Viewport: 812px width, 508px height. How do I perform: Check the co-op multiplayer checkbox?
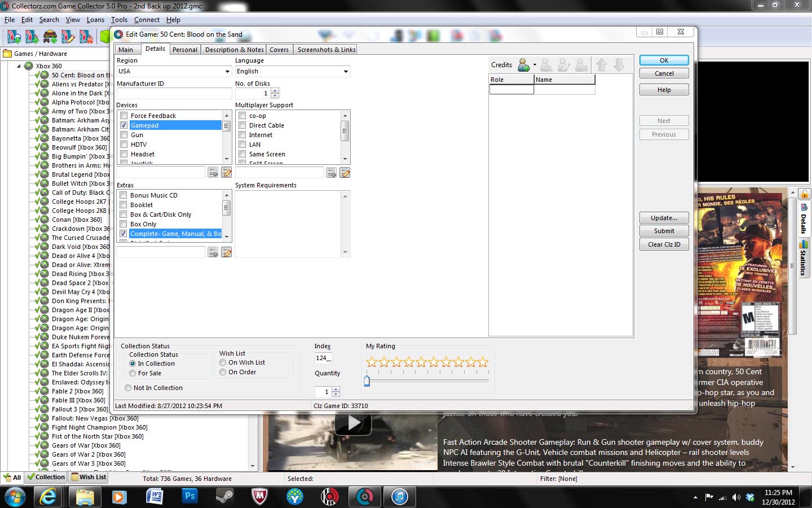pos(242,116)
